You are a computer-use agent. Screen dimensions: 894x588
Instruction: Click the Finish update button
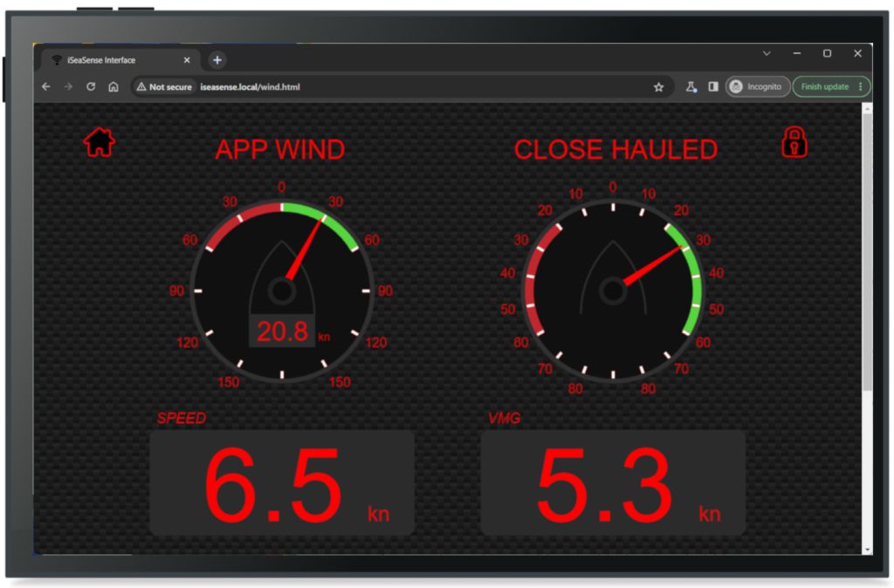pyautogui.click(x=824, y=87)
